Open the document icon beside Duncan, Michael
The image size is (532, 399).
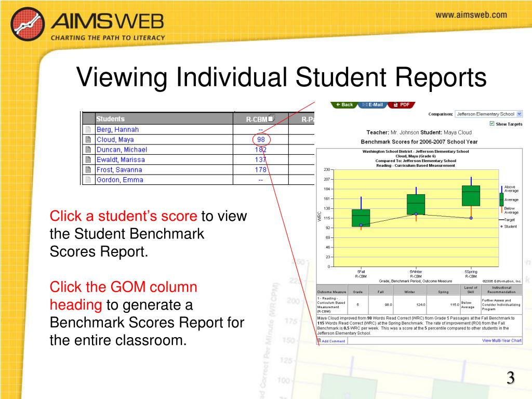(88, 150)
